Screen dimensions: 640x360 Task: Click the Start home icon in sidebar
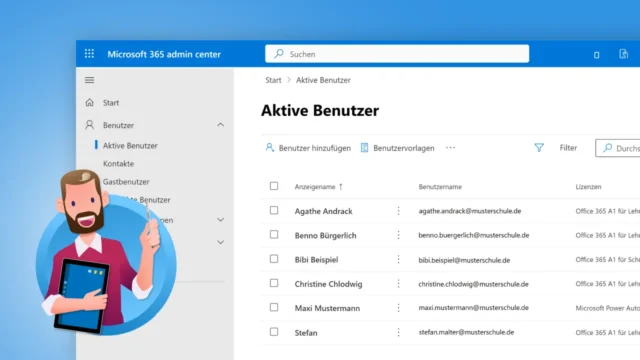pyautogui.click(x=89, y=102)
